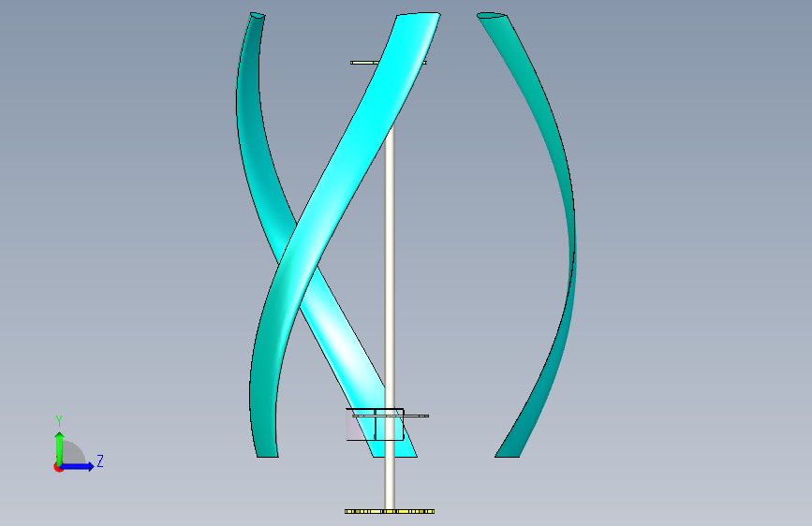
Task: Select the upper support arm left of the shaft
Action: (x=364, y=63)
